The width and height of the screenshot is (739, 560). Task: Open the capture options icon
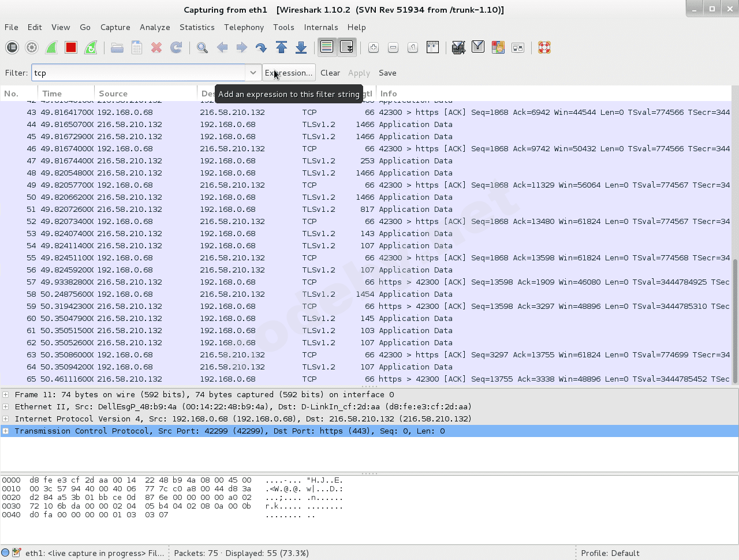tap(32, 47)
